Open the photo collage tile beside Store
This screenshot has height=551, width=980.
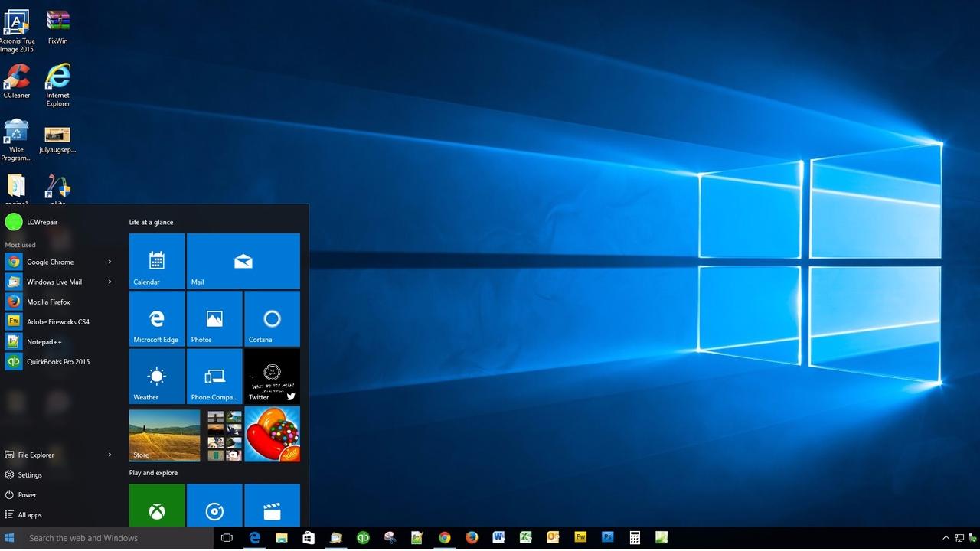(224, 435)
